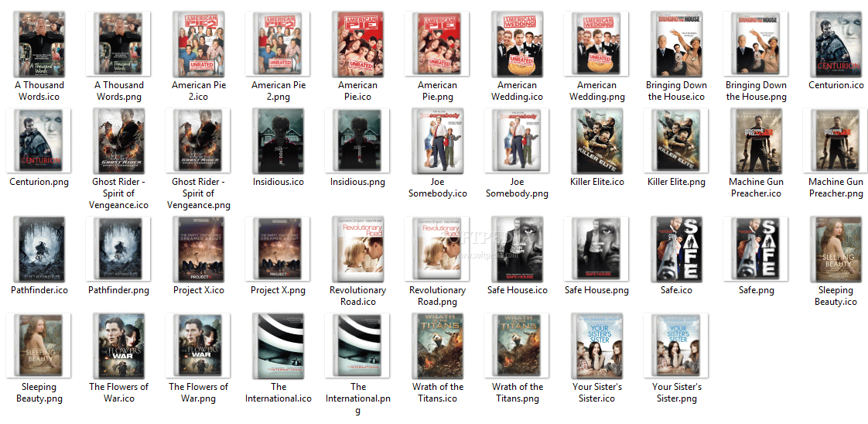
Task: Click Wrath of the Titans.png thumbnail
Action: 517,345
